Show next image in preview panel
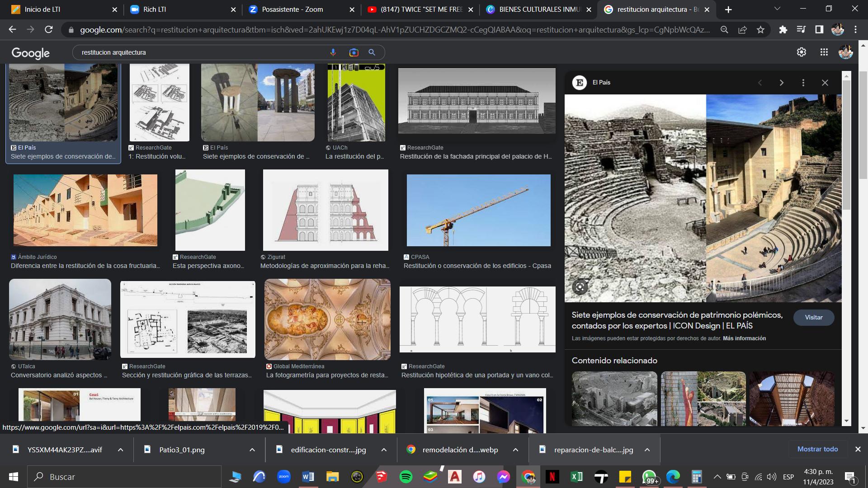868x488 pixels. 782,83
